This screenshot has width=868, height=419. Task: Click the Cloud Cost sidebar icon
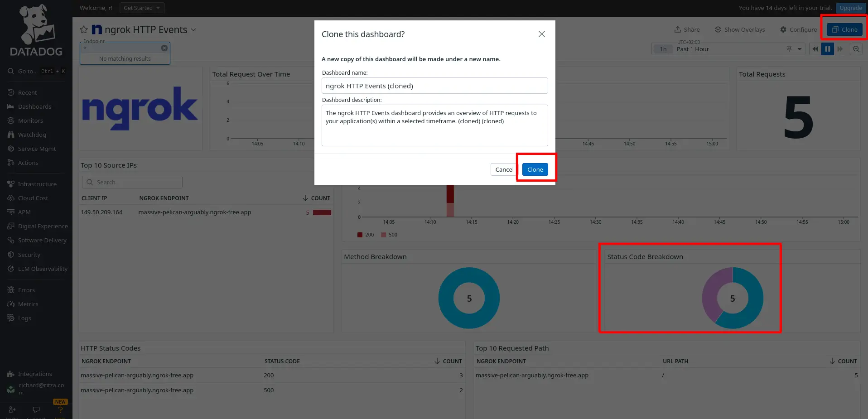pyautogui.click(x=11, y=198)
